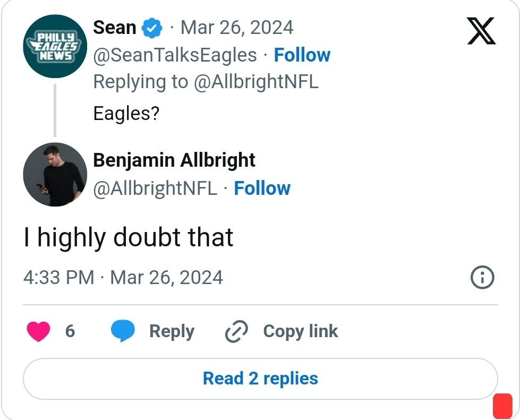The width and height of the screenshot is (520, 420).
Task: Click the 'I highly doubt that' tweet text
Action: 128,237
